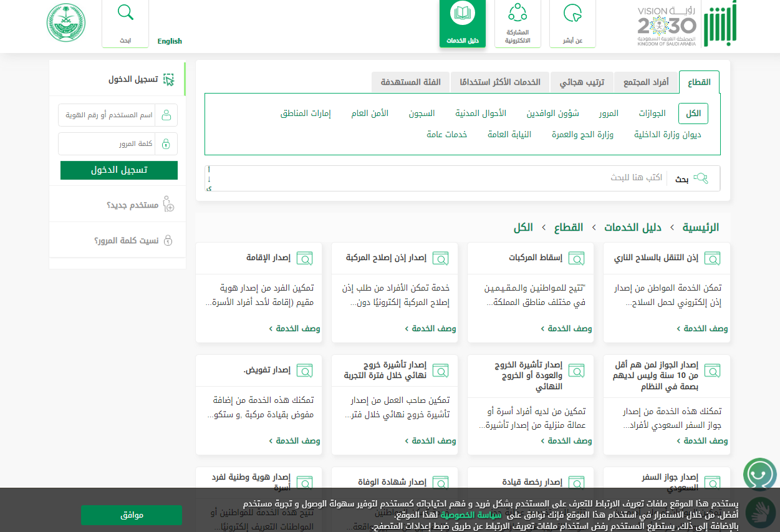Open the green chat assistant bubble
The height and width of the screenshot is (532, 780).
760,475
